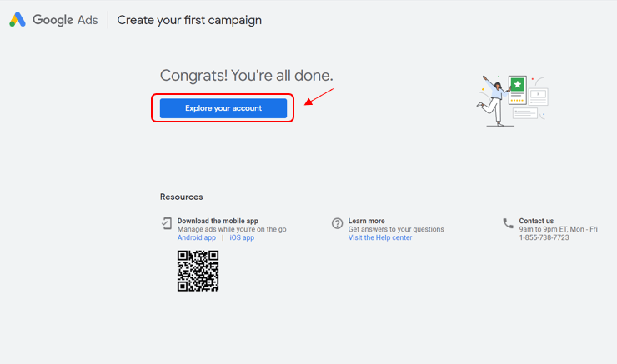Click the Learn more label

point(366,221)
